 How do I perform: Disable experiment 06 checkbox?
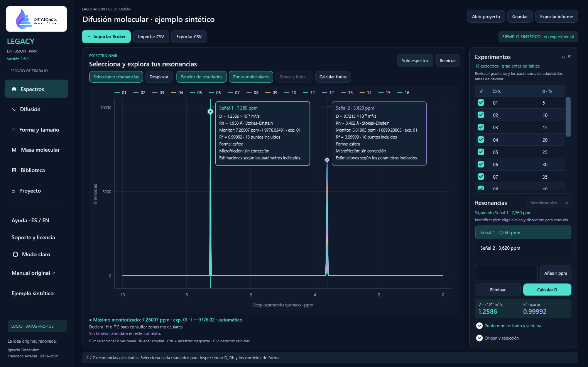click(x=481, y=164)
